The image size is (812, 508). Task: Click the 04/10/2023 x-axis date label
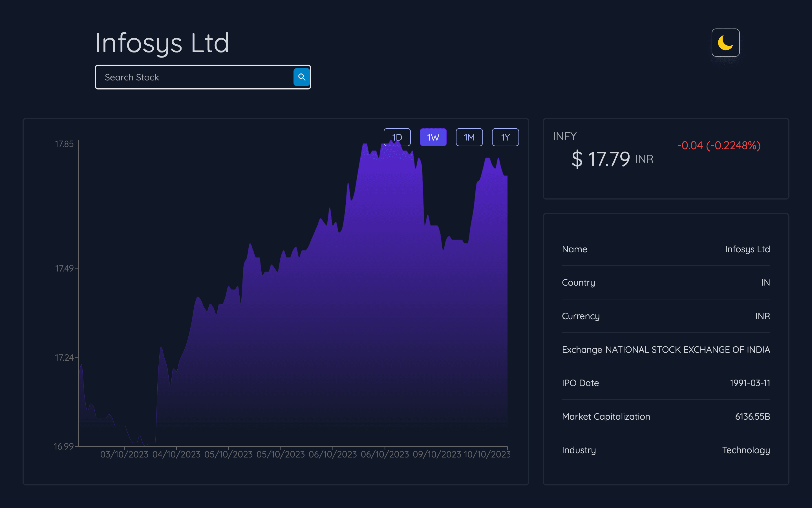pos(176,454)
